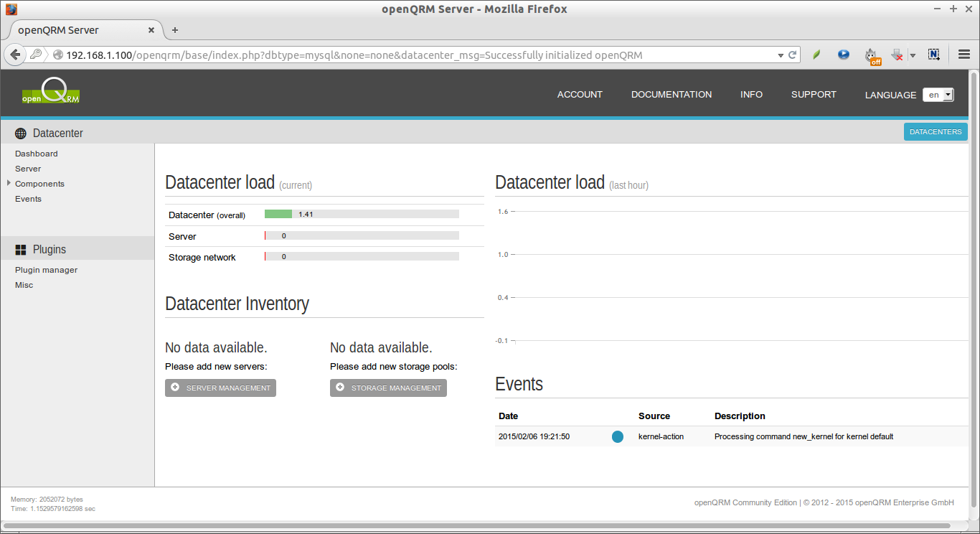Click the back navigation arrow icon

click(14, 54)
